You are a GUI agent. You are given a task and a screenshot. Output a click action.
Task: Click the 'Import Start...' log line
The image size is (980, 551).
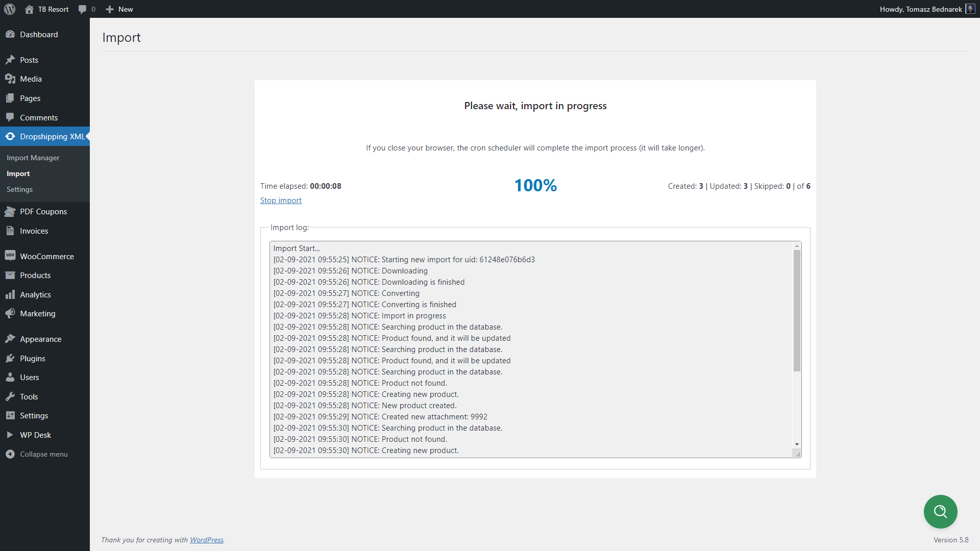pos(297,248)
